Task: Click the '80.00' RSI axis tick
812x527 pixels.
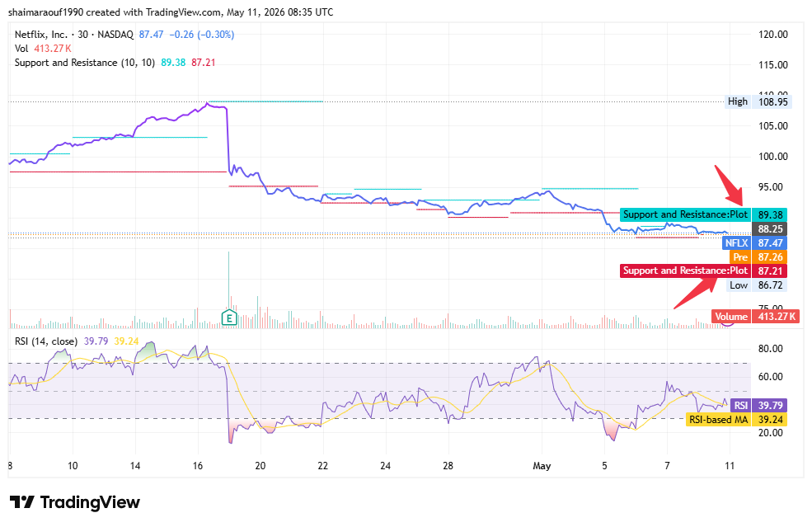Action: click(770, 349)
